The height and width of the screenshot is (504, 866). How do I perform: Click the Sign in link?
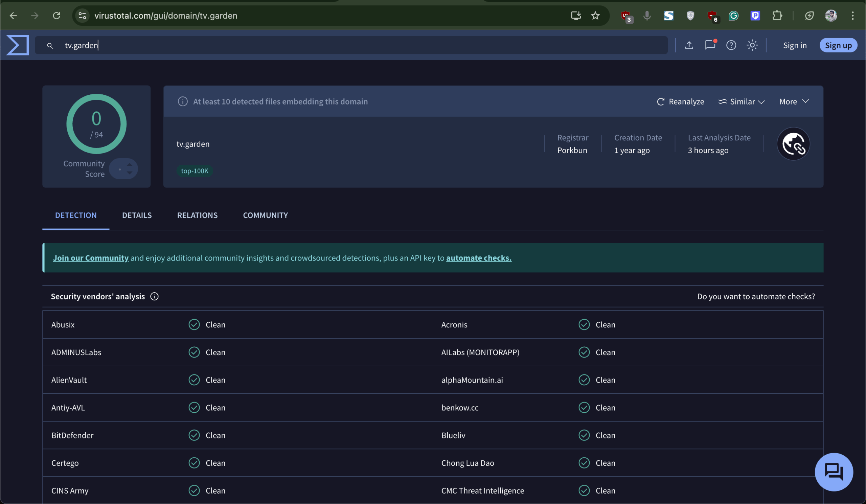(x=795, y=45)
